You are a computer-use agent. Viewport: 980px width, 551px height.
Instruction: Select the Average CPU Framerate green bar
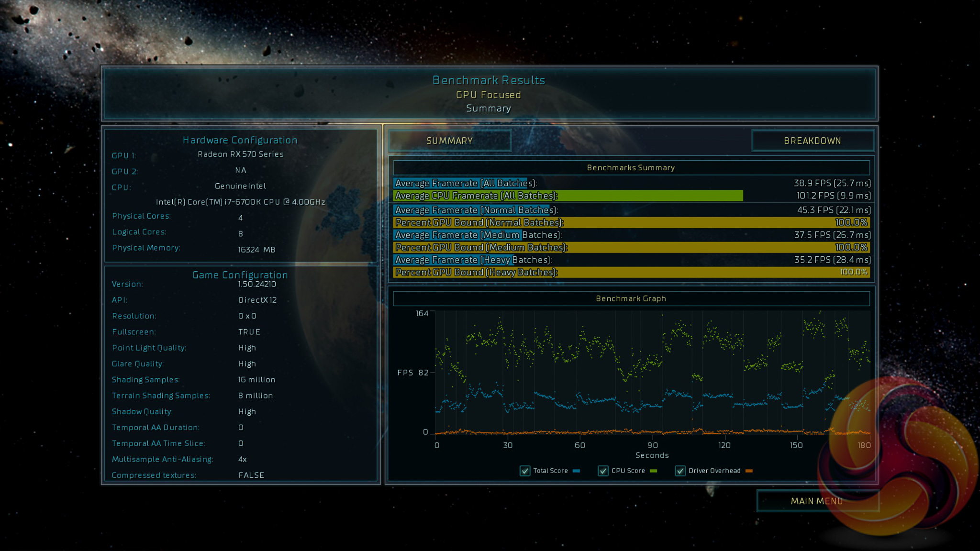pos(568,196)
